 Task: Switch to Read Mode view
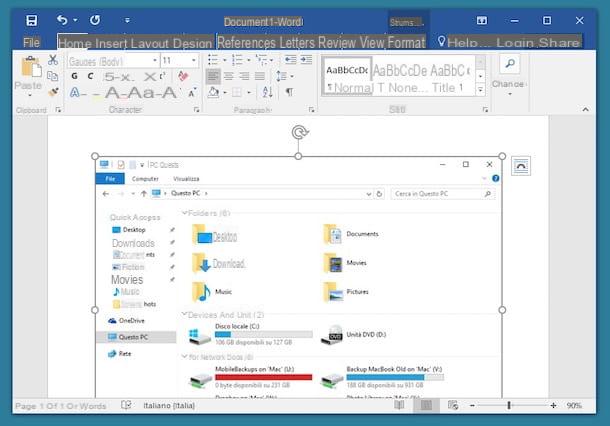[400, 405]
